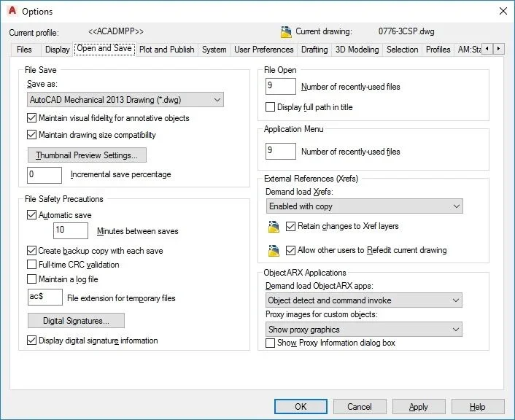Open the Demand load Xrefs dropdown
515x420 pixels.
tap(364, 206)
